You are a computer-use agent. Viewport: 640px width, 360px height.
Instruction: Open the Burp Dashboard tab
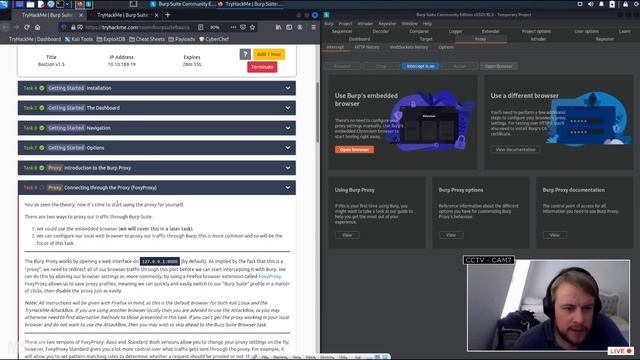point(360,39)
